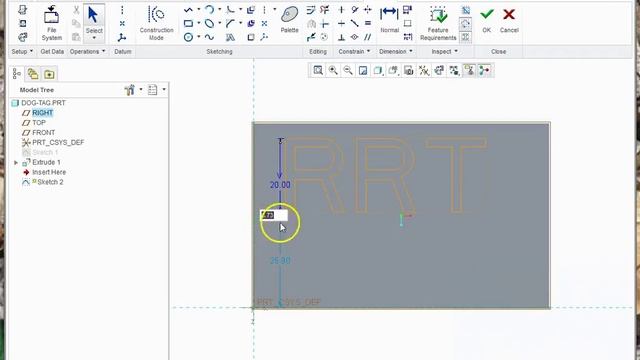This screenshot has height=360, width=640.
Task: Toggle Construction Mode
Action: coord(156,23)
